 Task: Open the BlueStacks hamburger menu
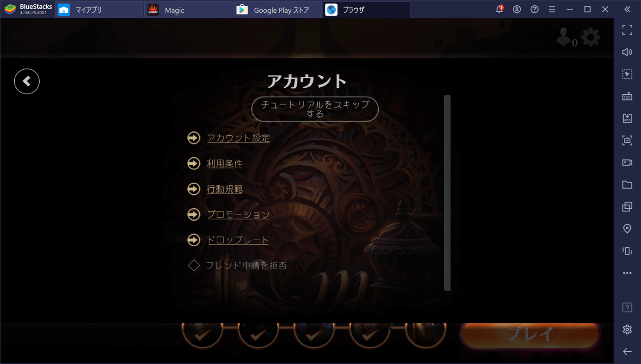552,9
